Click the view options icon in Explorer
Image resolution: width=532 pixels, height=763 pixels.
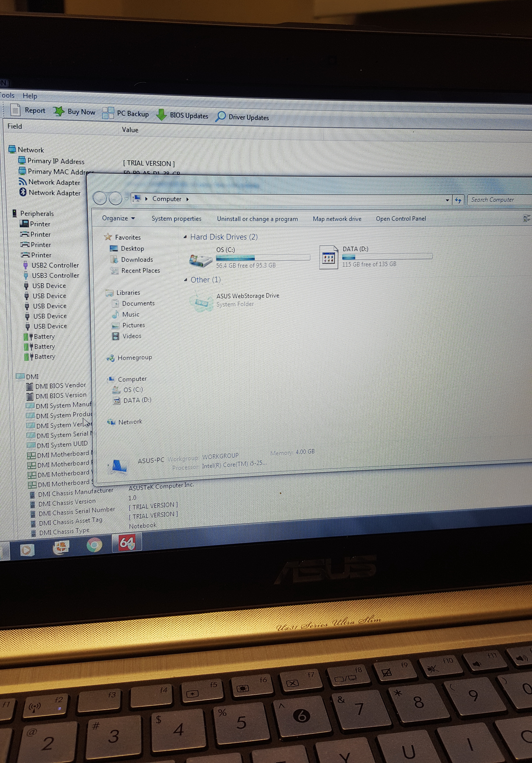(x=527, y=218)
